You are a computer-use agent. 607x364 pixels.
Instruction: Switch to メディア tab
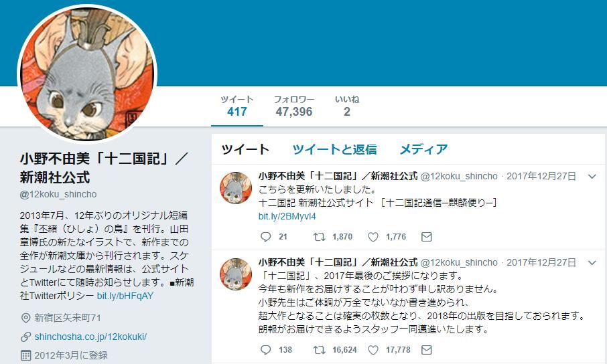coord(423,149)
